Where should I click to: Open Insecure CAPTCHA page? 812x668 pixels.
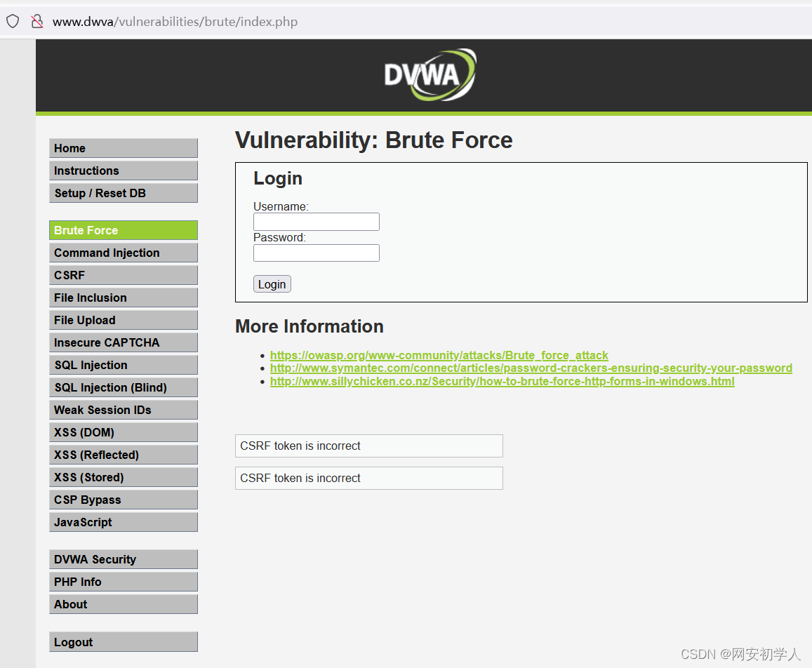click(124, 342)
